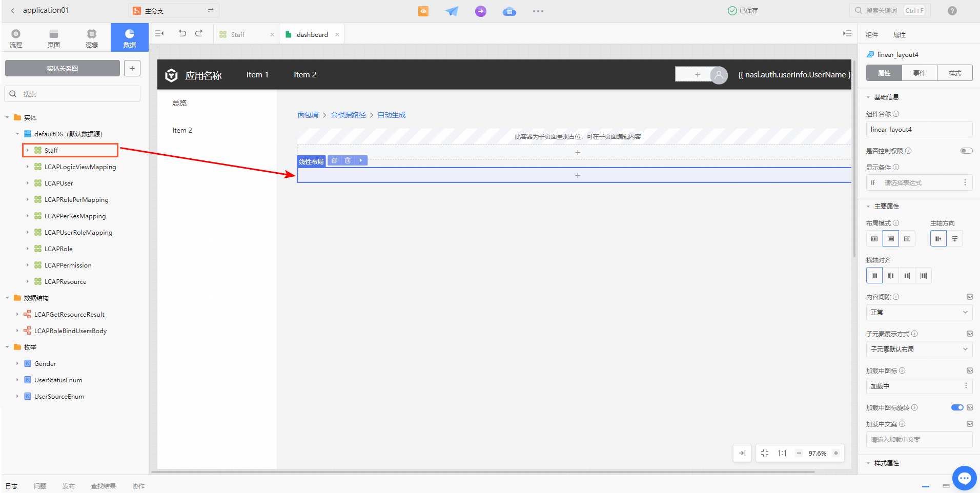Expand the LCAPUser entity node
The height and width of the screenshot is (493, 980).
[x=28, y=183]
